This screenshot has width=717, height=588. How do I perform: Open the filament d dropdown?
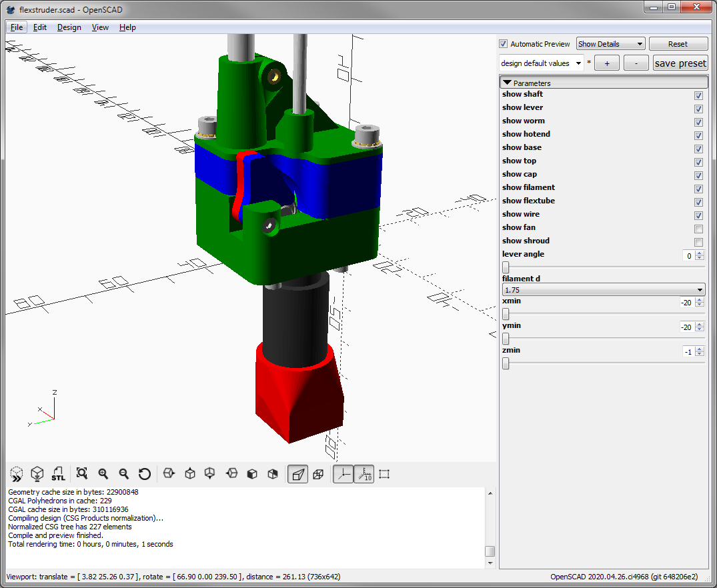(x=603, y=290)
